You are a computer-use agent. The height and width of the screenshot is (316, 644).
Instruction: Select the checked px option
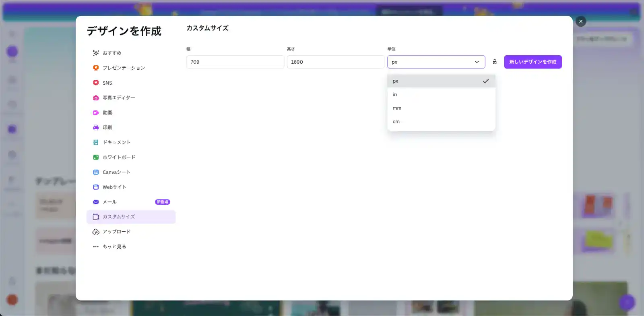click(x=441, y=81)
